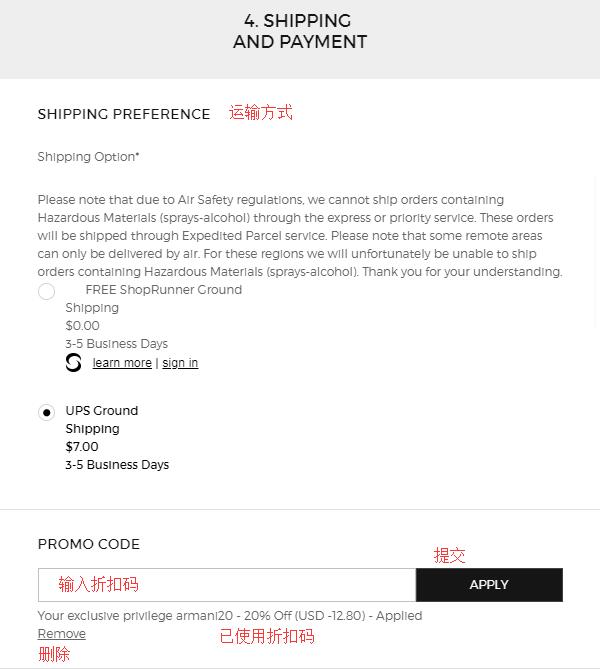Click the 4. Shipping and Payment step header
This screenshot has width=600, height=669.
point(300,31)
